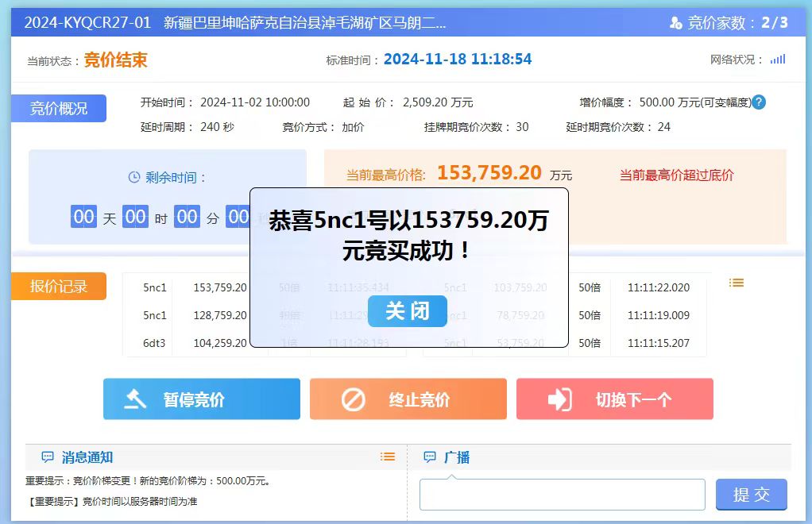Image resolution: width=812 pixels, height=524 pixels.
Task: Click the increment value 500.00 万元(可变幅度)
Action: point(695,102)
